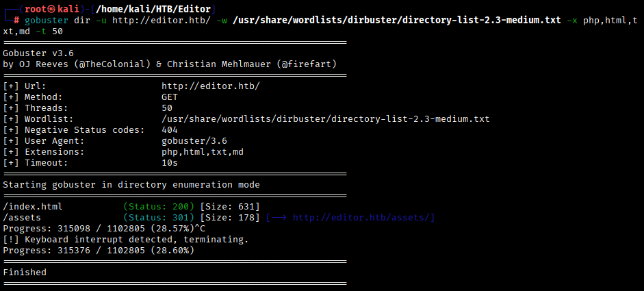The width and height of the screenshot is (644, 291).
Task: Click the GET method value
Action: tap(170, 97)
